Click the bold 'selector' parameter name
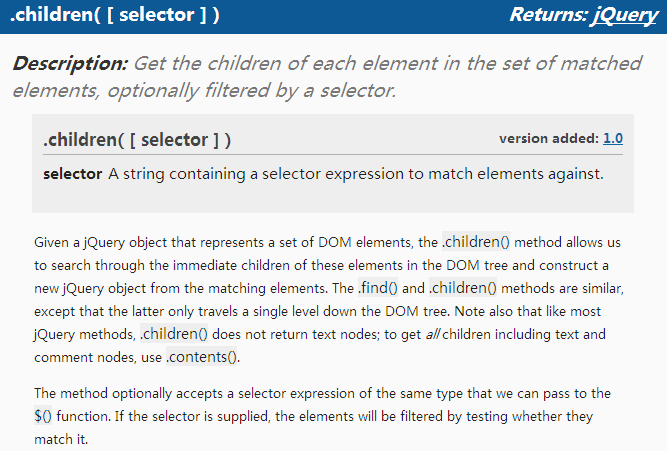This screenshot has width=667, height=451. 73,174
